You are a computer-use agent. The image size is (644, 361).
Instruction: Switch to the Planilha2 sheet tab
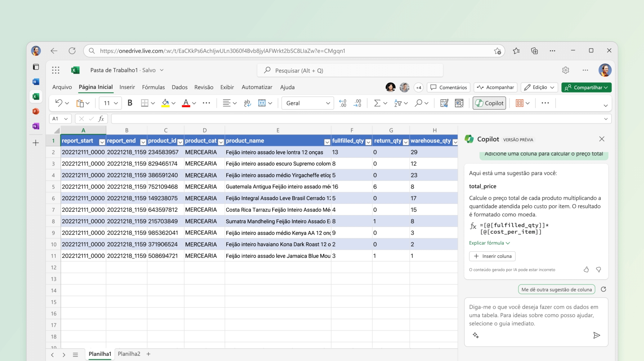(129, 354)
